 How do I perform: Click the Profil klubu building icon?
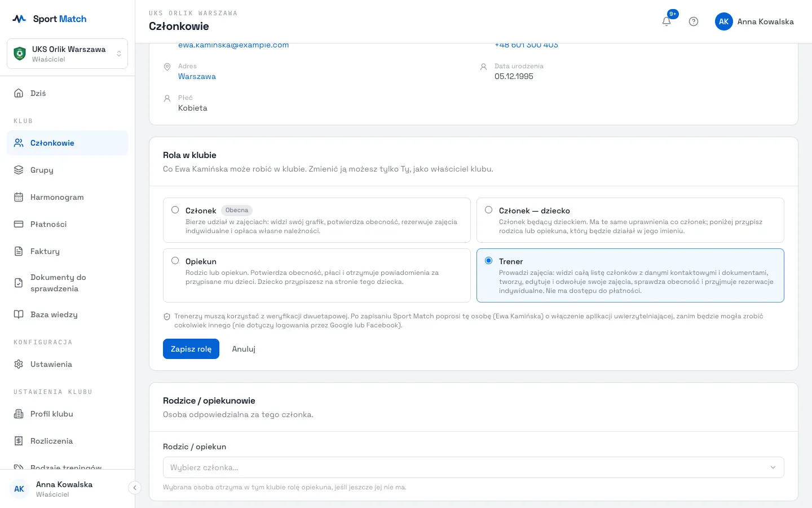[x=19, y=414]
